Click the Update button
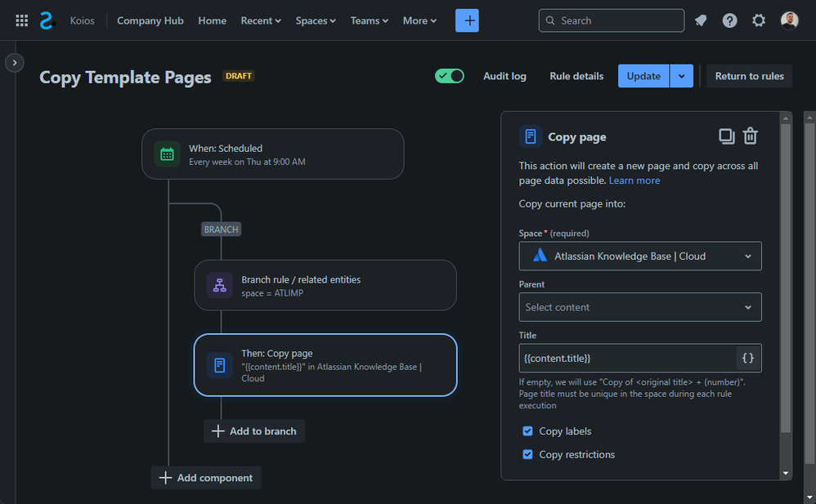 643,76
